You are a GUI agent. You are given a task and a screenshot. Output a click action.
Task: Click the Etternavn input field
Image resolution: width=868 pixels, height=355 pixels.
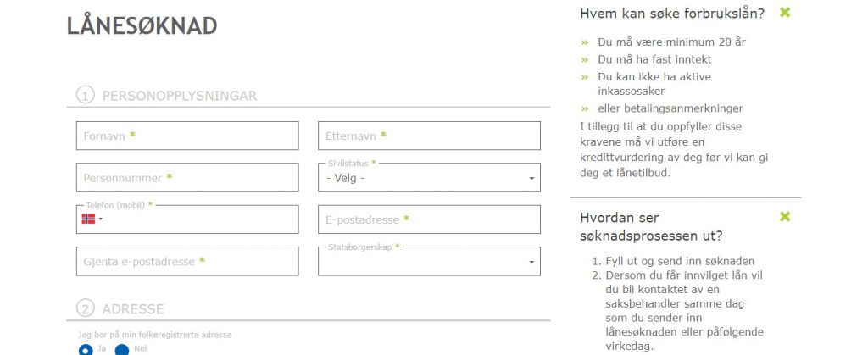click(429, 136)
